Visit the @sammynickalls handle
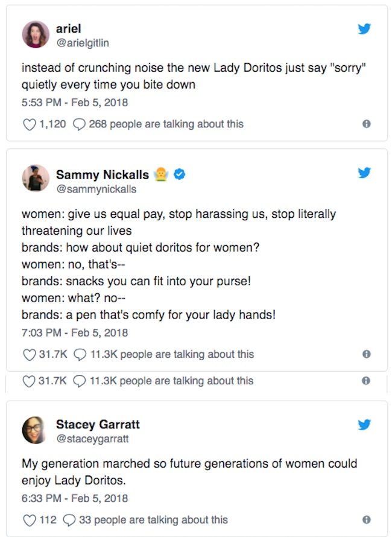This screenshot has width=392, height=537. (96, 189)
